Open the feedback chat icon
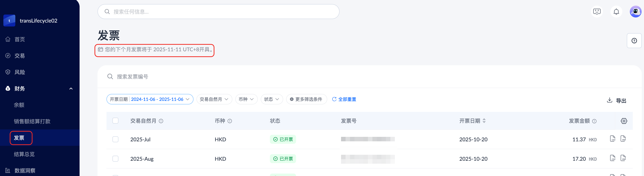Image resolution: width=644 pixels, height=176 pixels. (x=597, y=12)
